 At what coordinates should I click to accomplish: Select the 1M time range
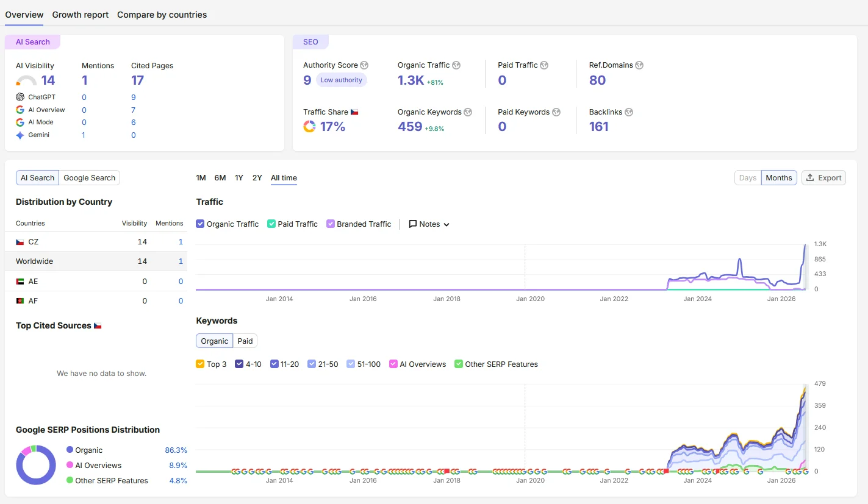tap(201, 178)
